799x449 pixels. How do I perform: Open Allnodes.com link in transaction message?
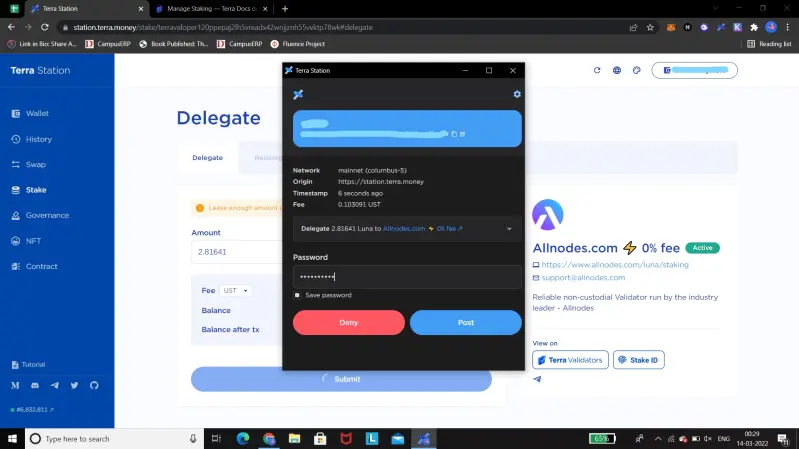point(404,229)
